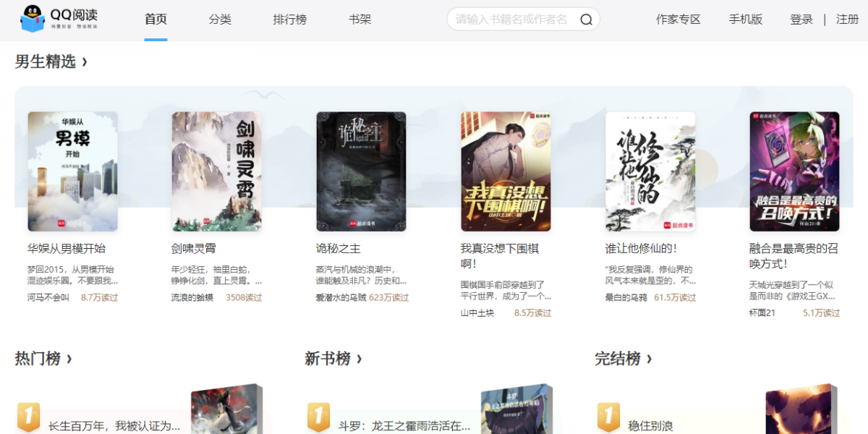Switch to the 分类 tab
This screenshot has width=868, height=434.
[x=220, y=20]
